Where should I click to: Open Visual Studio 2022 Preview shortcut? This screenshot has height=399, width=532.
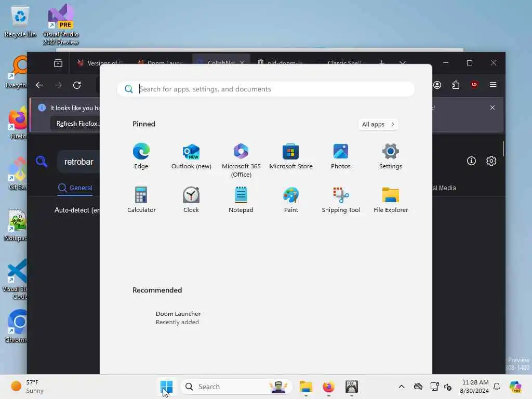pyautogui.click(x=61, y=24)
